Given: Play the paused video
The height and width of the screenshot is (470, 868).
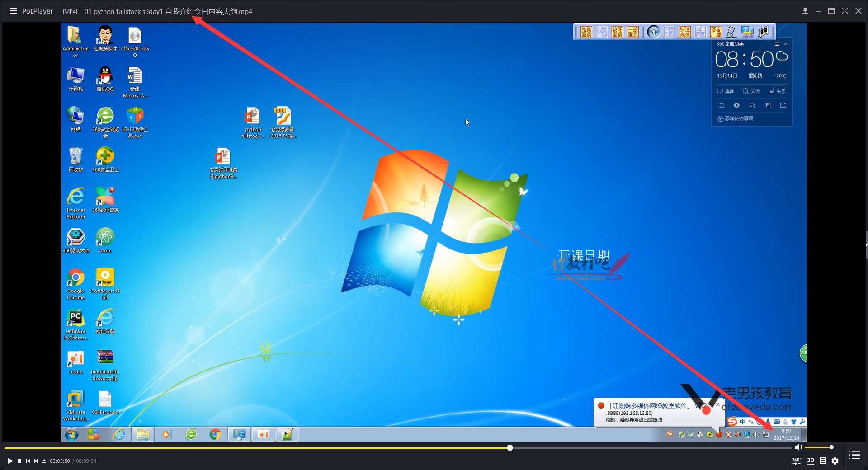Looking at the screenshot, I should point(10,461).
